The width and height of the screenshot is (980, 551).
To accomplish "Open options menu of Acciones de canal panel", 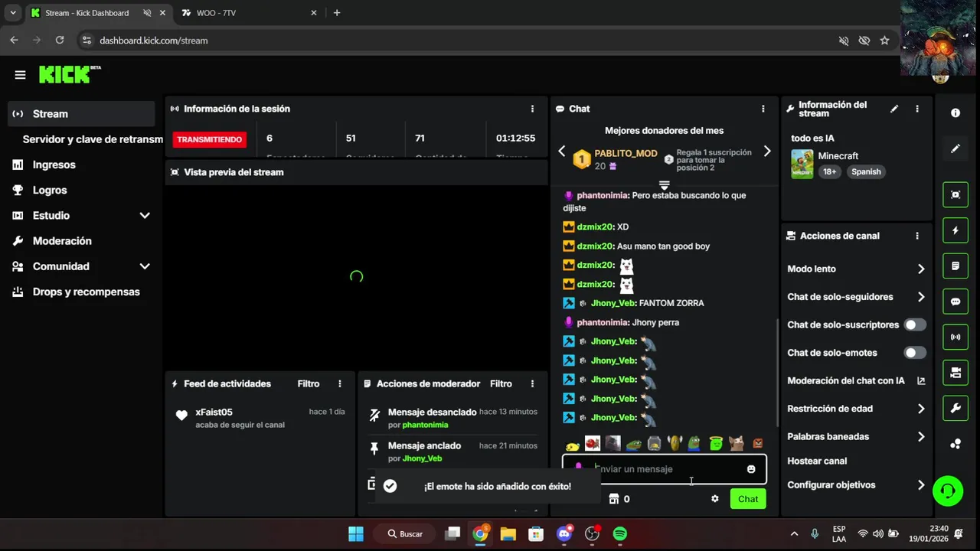I will click(917, 236).
